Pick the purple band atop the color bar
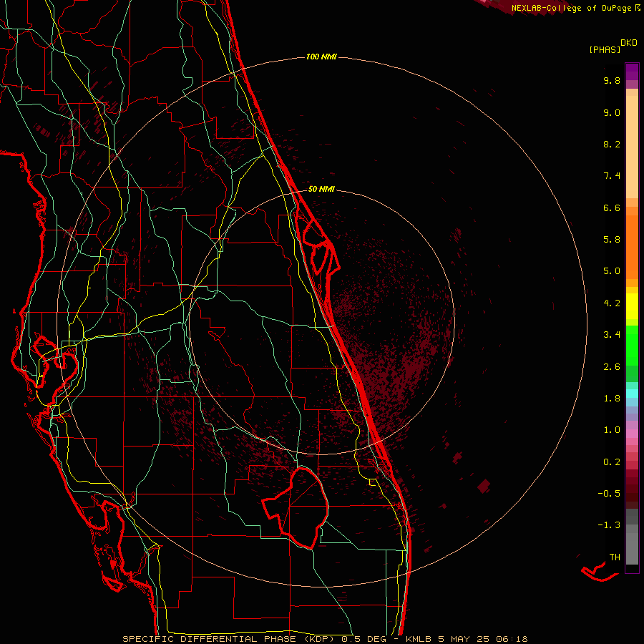Viewport: 644px width, 644px height. 632,72
